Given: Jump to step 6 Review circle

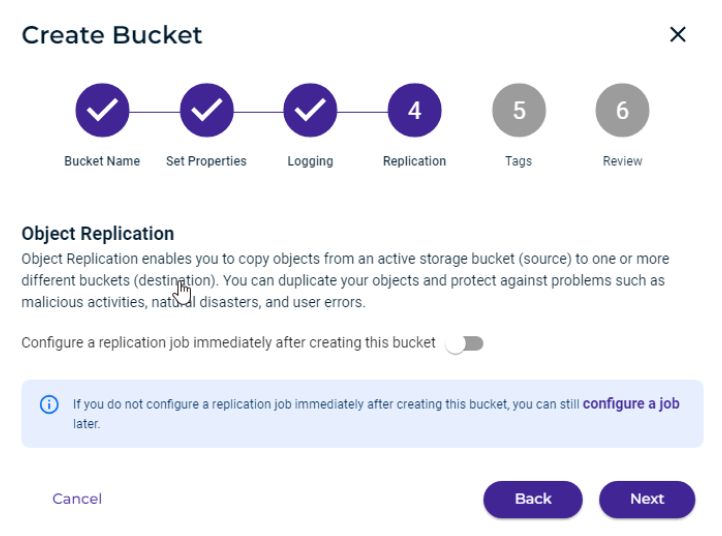Looking at the screenshot, I should pos(623,110).
